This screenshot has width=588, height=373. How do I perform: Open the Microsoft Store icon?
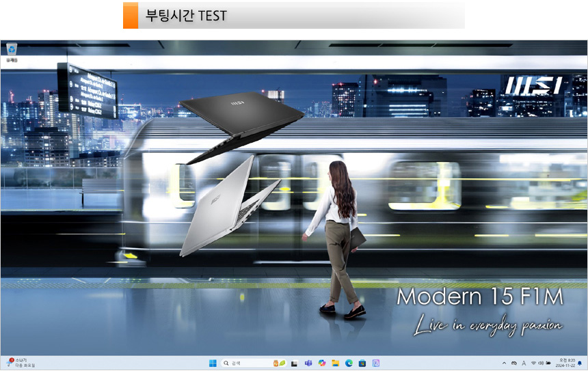tap(362, 363)
